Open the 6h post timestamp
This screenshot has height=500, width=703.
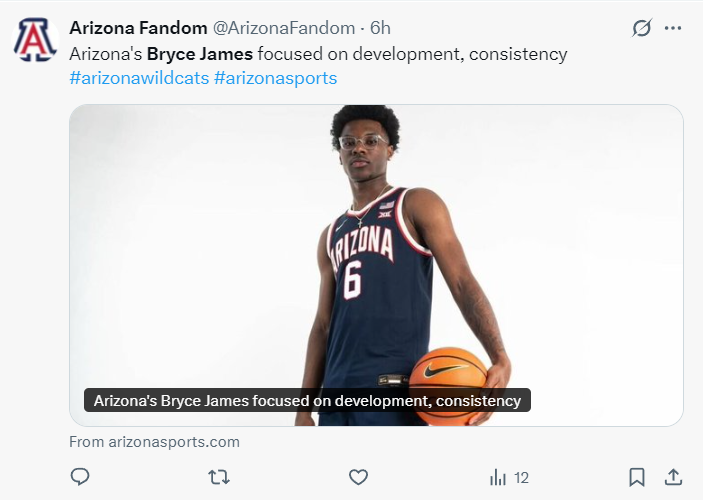tap(380, 28)
